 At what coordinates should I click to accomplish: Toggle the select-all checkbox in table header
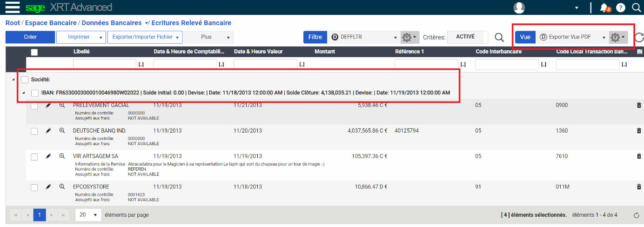pyautogui.click(x=34, y=52)
